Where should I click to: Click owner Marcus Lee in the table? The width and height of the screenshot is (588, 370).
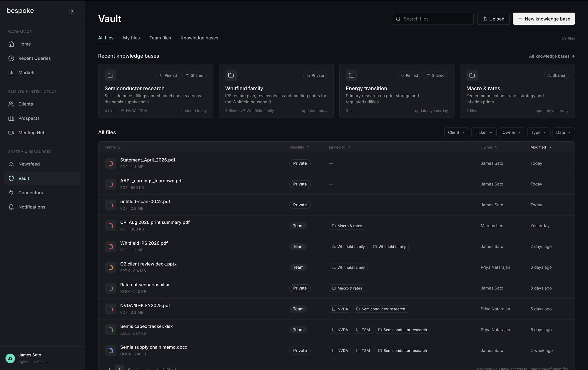click(492, 226)
